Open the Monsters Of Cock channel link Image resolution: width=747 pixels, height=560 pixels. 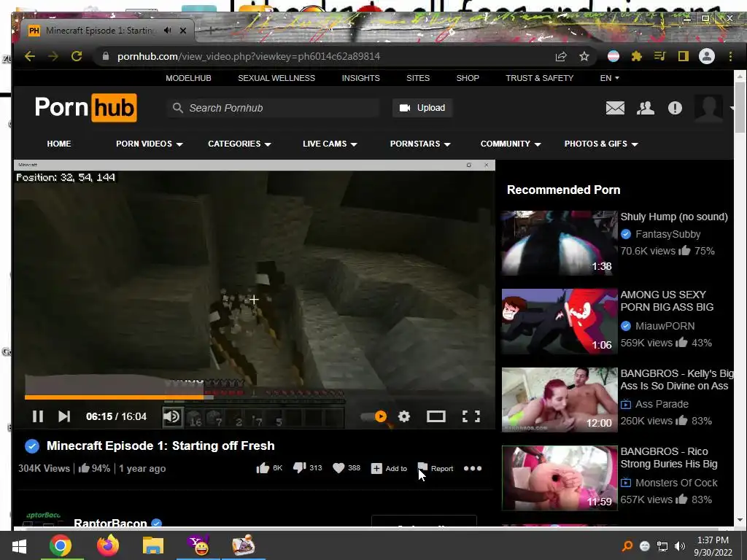(x=676, y=483)
